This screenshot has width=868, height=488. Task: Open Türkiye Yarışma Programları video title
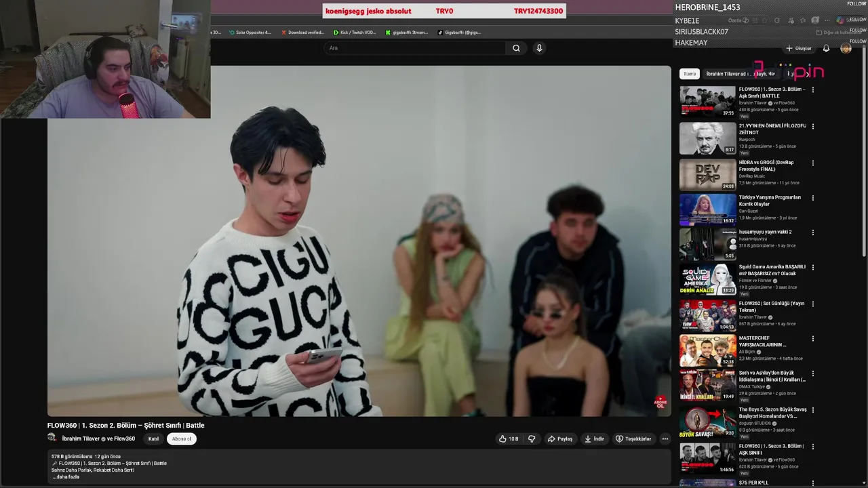(770, 201)
